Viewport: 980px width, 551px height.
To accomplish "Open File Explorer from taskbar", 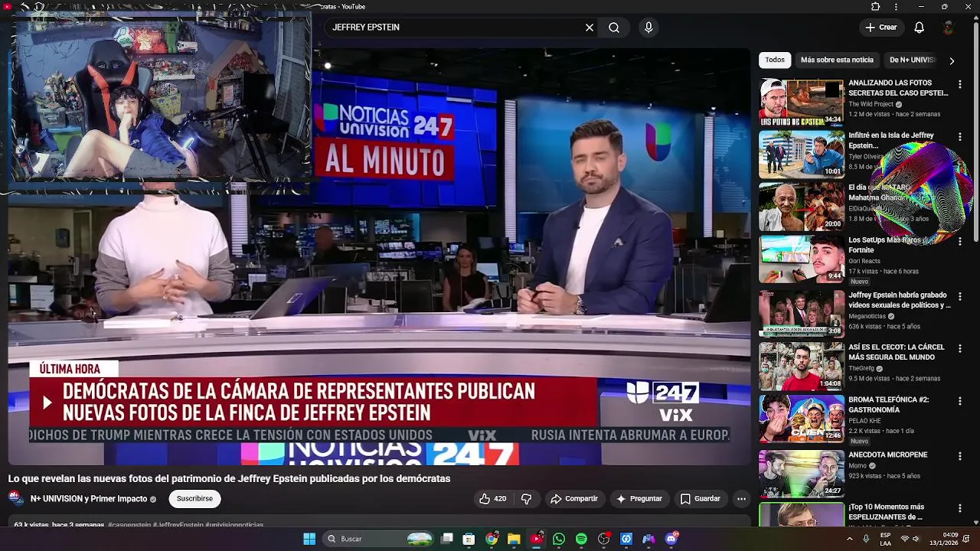I will [x=514, y=539].
